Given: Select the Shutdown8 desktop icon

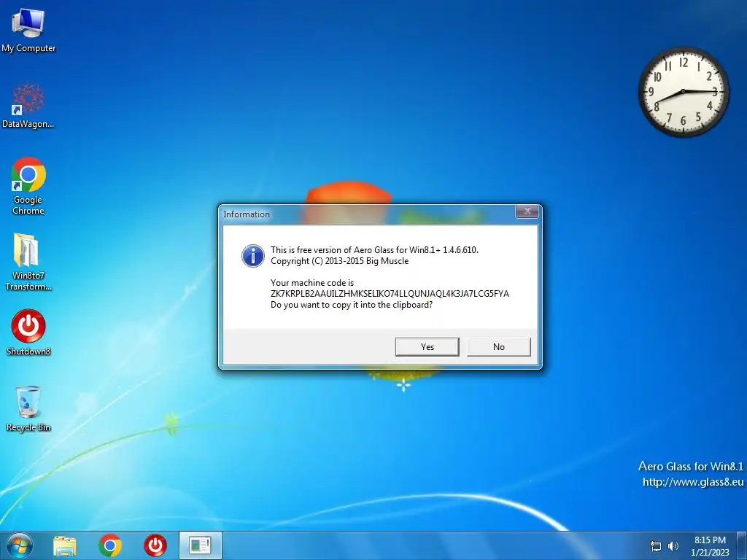Looking at the screenshot, I should (28, 332).
